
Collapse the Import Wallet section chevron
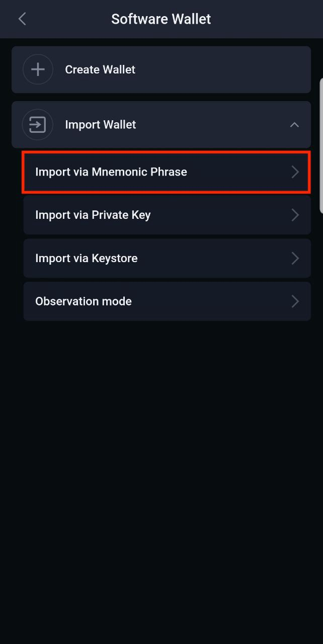(294, 125)
